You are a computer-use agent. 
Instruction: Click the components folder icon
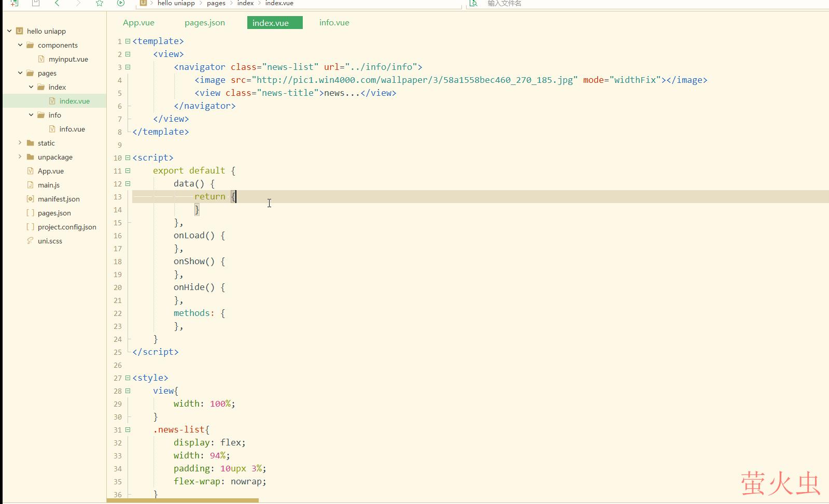(30, 45)
